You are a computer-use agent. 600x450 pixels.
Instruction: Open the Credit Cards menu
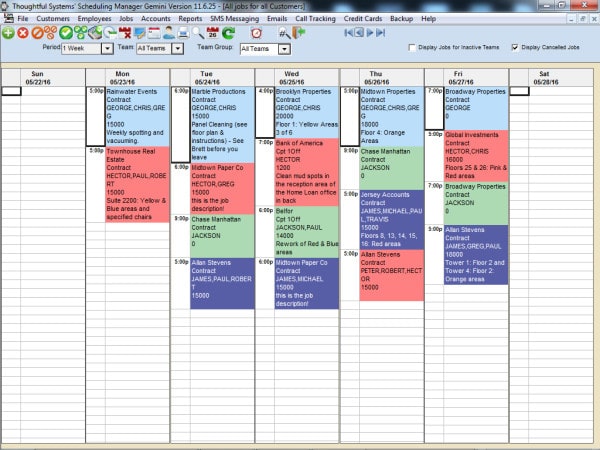(363, 19)
